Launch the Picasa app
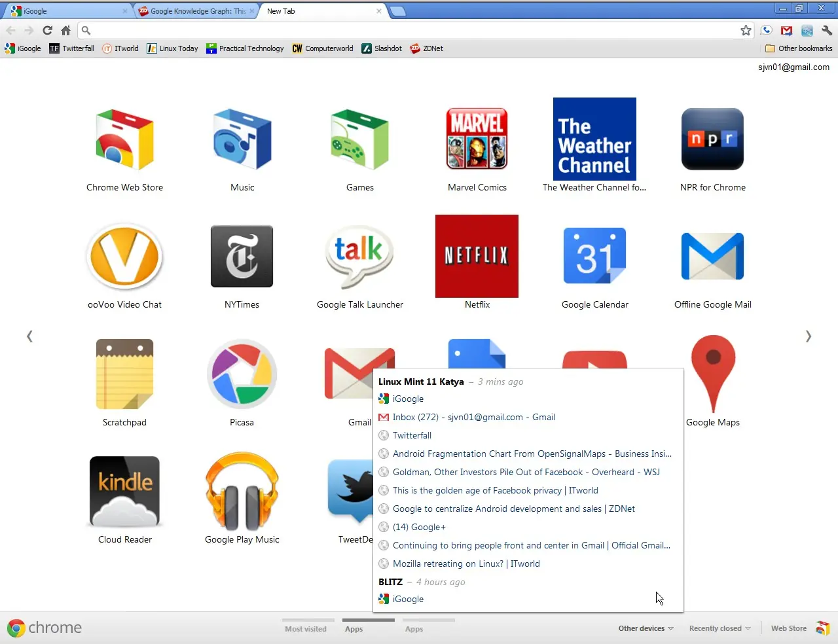 tap(242, 374)
